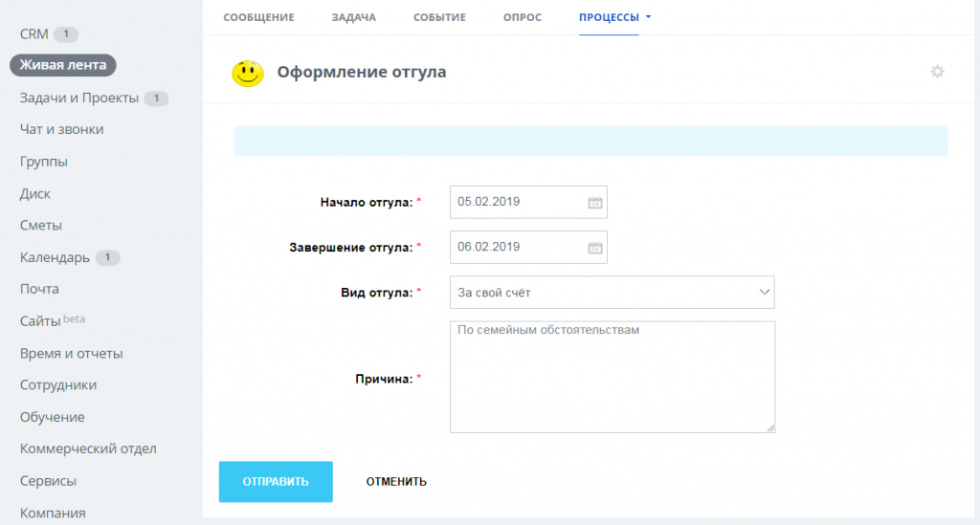Open calendar picker for Начало отгула
This screenshot has height=525, width=980.
pyautogui.click(x=595, y=203)
